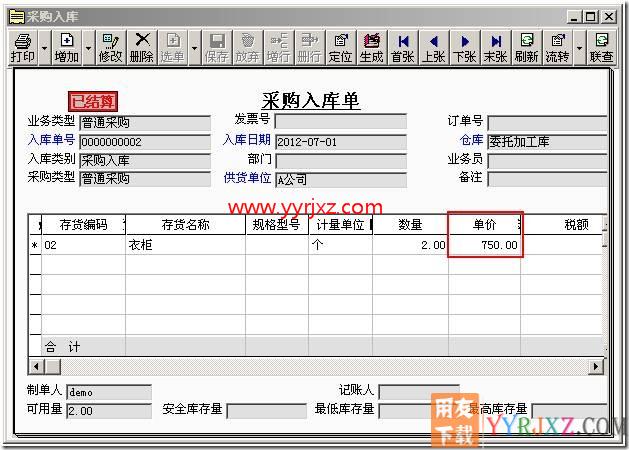
Task: Open the dropdown arrow next to 打印
Action: point(45,48)
